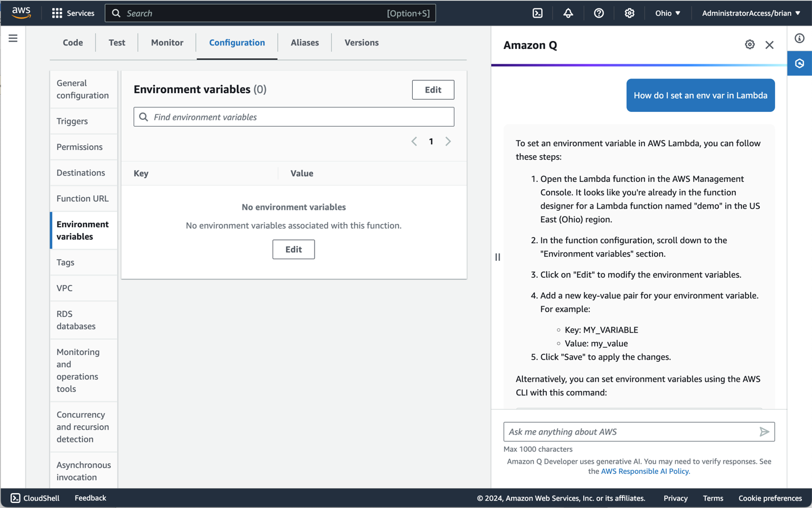Pause the Amazon Q response stream
812x508 pixels.
497,257
